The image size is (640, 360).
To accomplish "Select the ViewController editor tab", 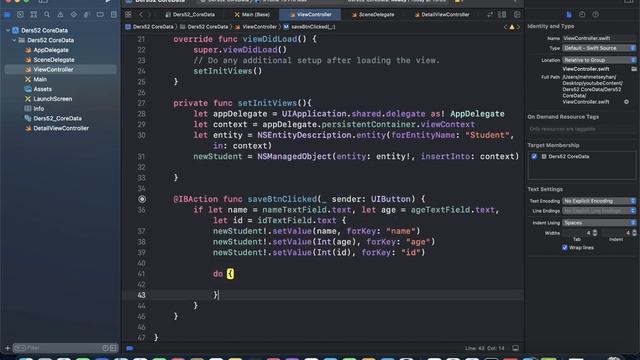I will coord(310,15).
